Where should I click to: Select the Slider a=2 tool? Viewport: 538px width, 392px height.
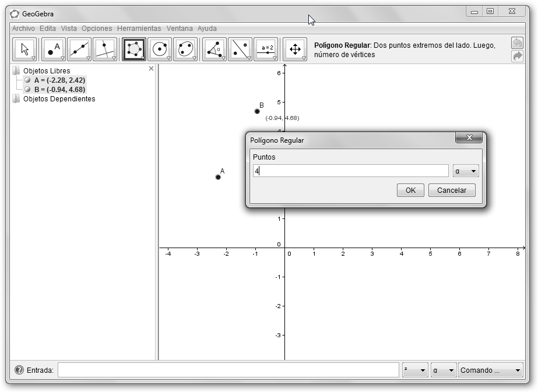(266, 50)
